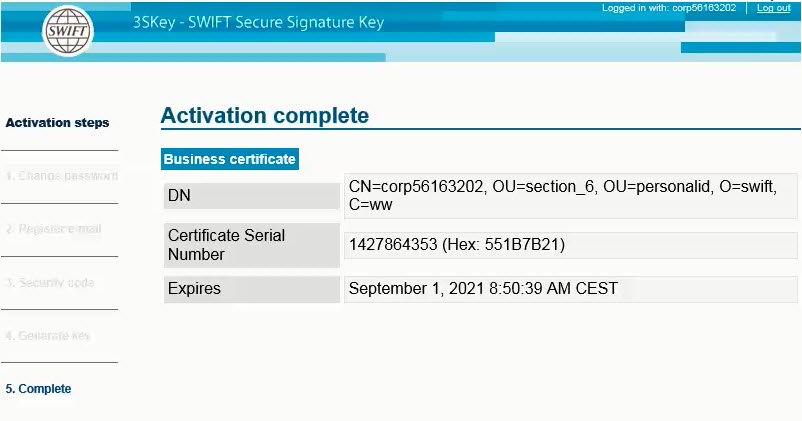Open the Change password step

pyautogui.click(x=62, y=176)
